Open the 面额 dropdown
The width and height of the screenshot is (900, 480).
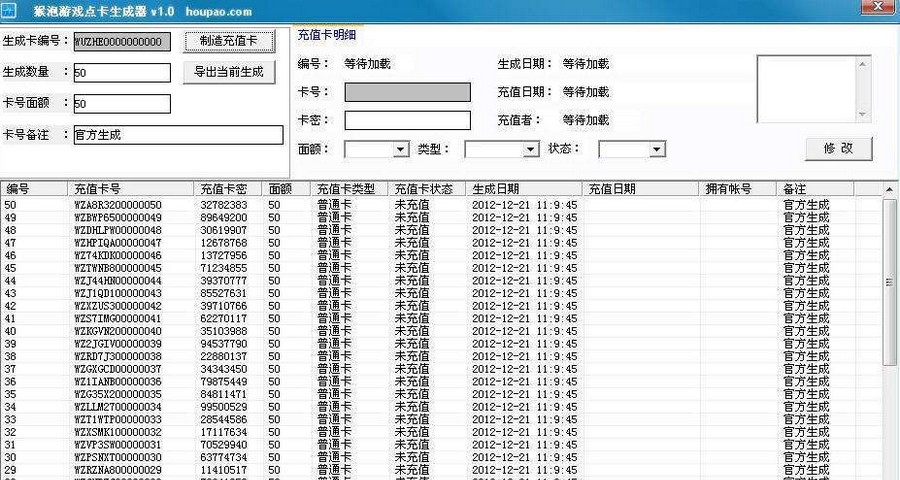point(401,150)
